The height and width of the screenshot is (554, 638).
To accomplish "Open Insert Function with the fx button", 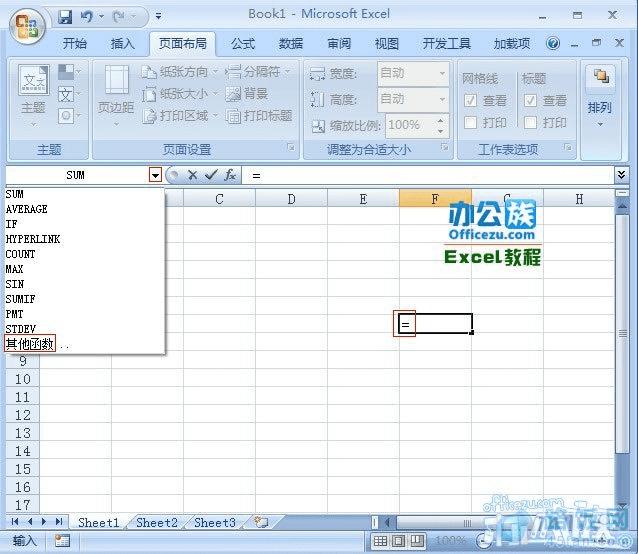I will pyautogui.click(x=230, y=175).
